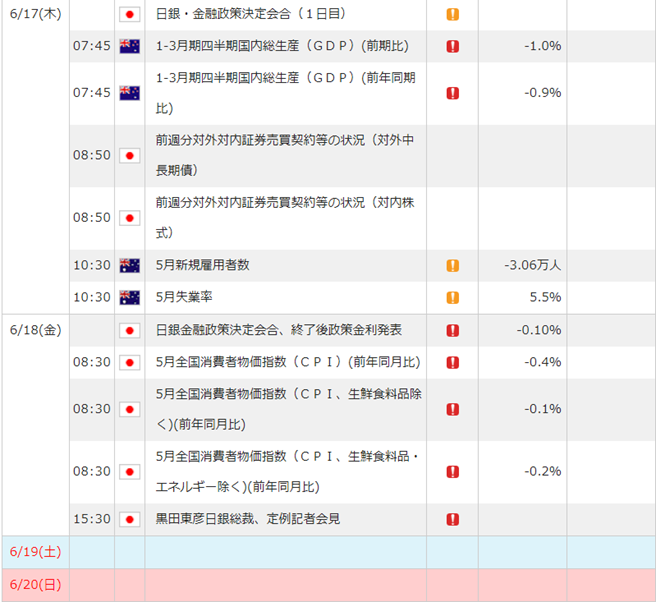Click the 08:50 time for 対外中長期債
Viewport: 656px width, 602px height.
(92, 156)
